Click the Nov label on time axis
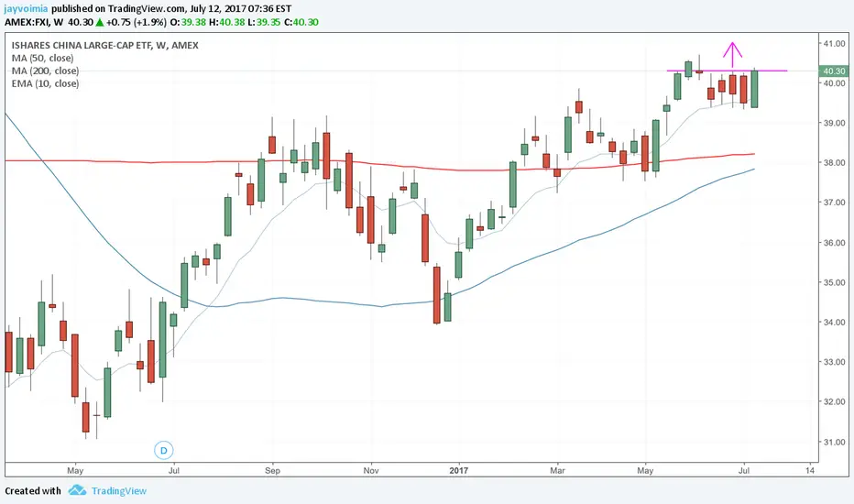854x504 pixels. (371, 470)
